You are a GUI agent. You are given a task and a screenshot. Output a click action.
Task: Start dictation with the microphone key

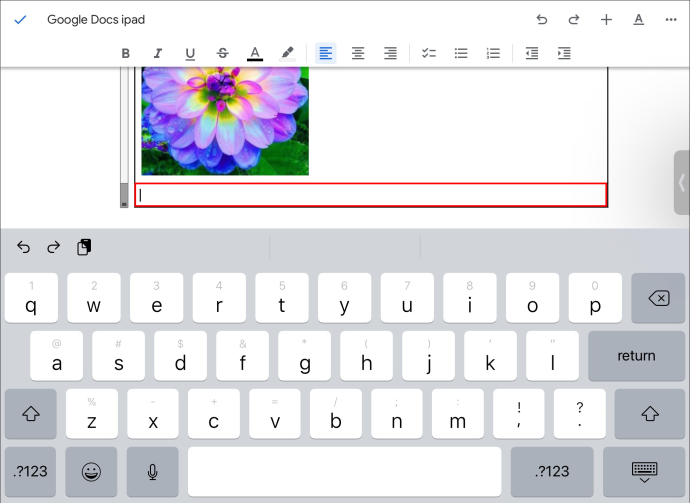(x=153, y=471)
